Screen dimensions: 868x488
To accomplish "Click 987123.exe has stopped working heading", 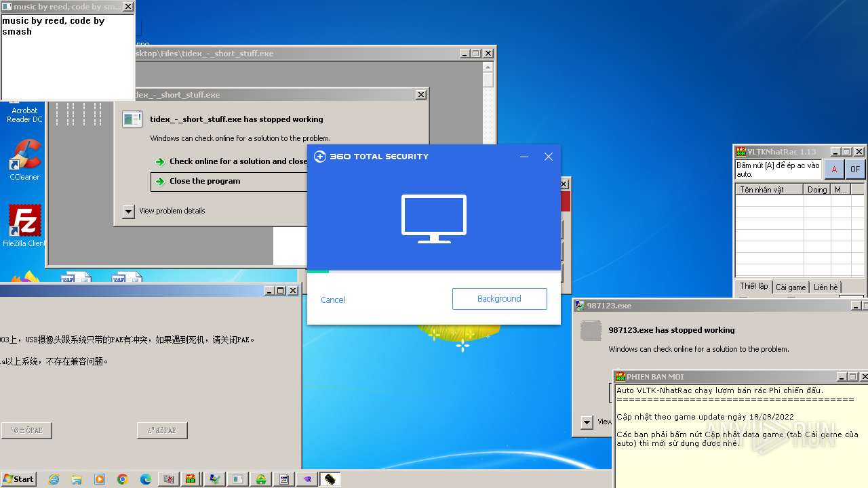I will [672, 331].
